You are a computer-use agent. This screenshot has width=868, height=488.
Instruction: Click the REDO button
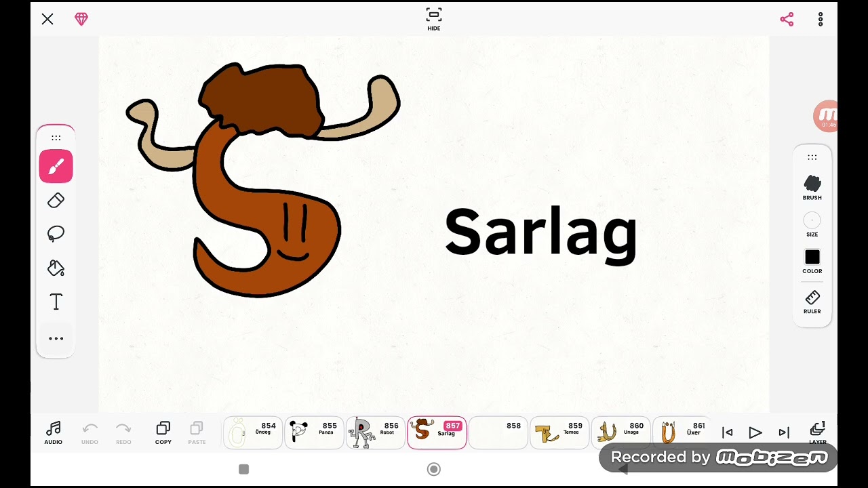[x=123, y=432]
